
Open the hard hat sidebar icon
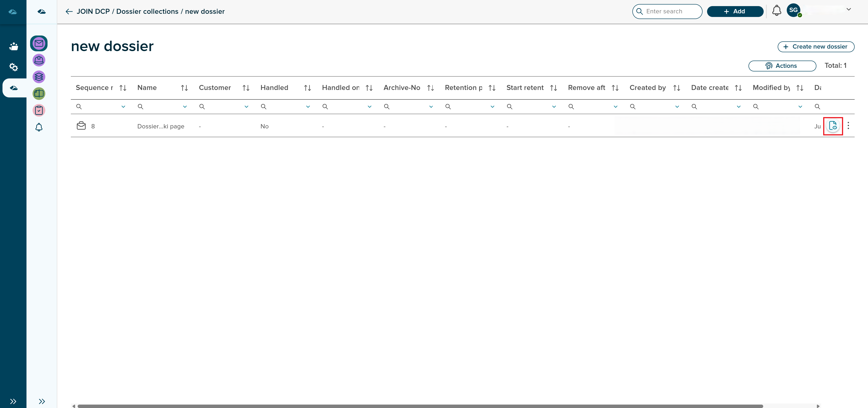[39, 60]
